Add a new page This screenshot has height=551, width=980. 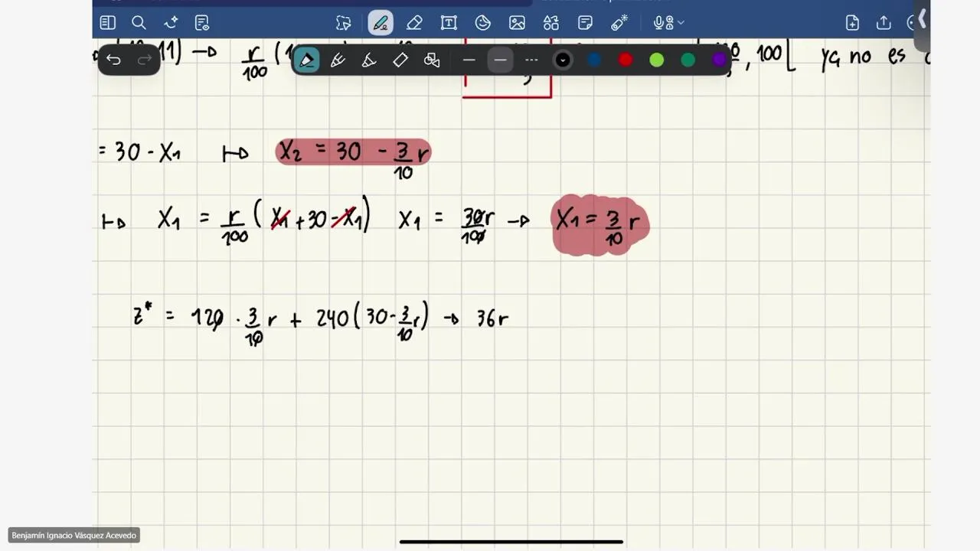[x=852, y=23]
